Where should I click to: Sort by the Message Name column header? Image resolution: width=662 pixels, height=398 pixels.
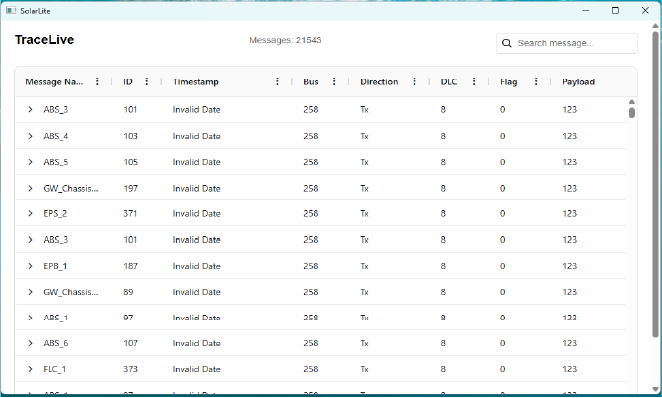pos(54,81)
